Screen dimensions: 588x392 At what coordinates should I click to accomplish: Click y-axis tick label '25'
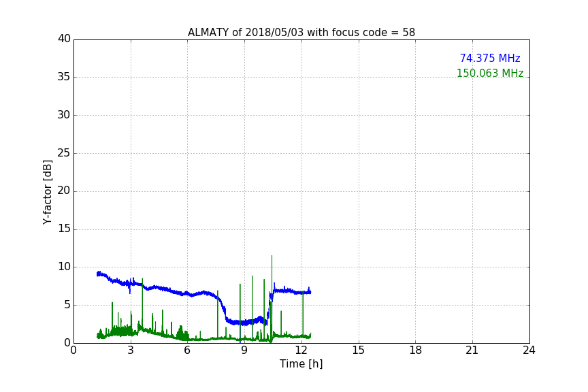[64, 153]
